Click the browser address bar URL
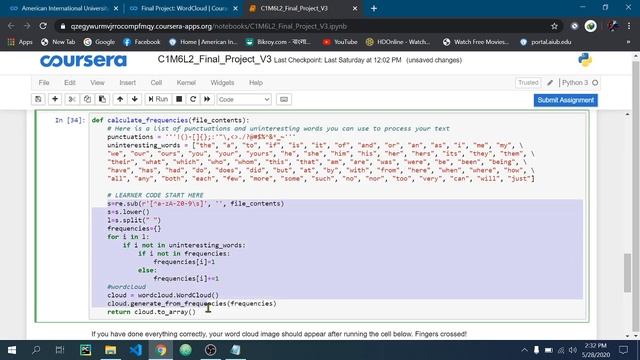640x360 pixels. tap(209, 26)
